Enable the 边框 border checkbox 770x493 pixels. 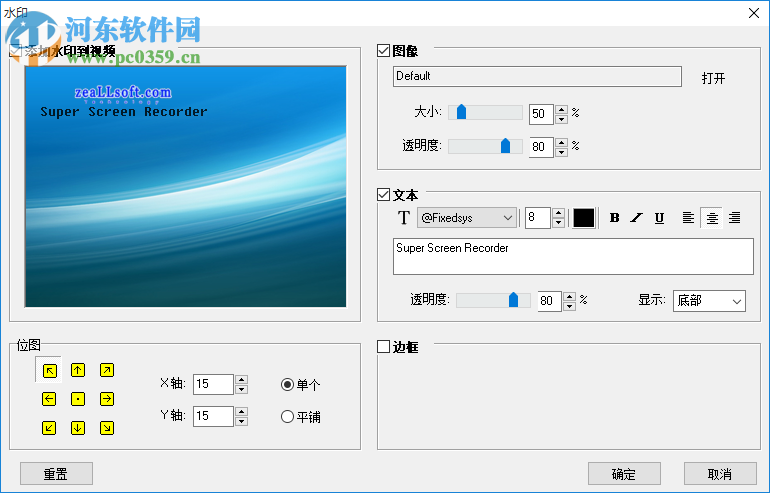coord(384,347)
